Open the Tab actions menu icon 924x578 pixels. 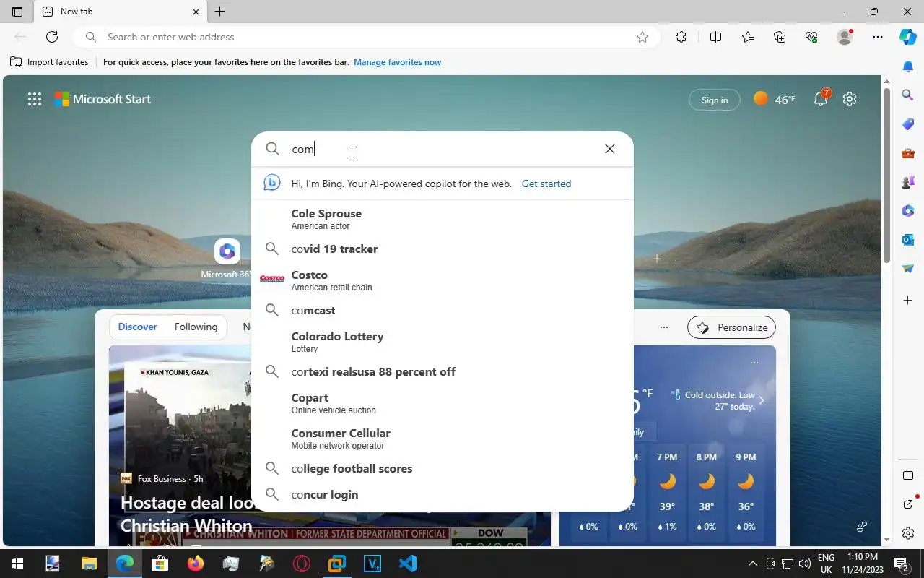17,12
